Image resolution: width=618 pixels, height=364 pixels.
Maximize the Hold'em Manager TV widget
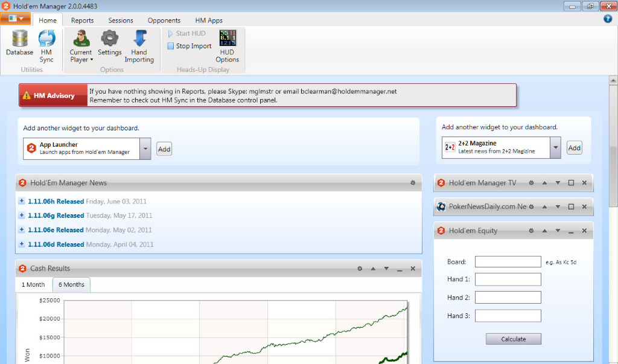(571, 183)
